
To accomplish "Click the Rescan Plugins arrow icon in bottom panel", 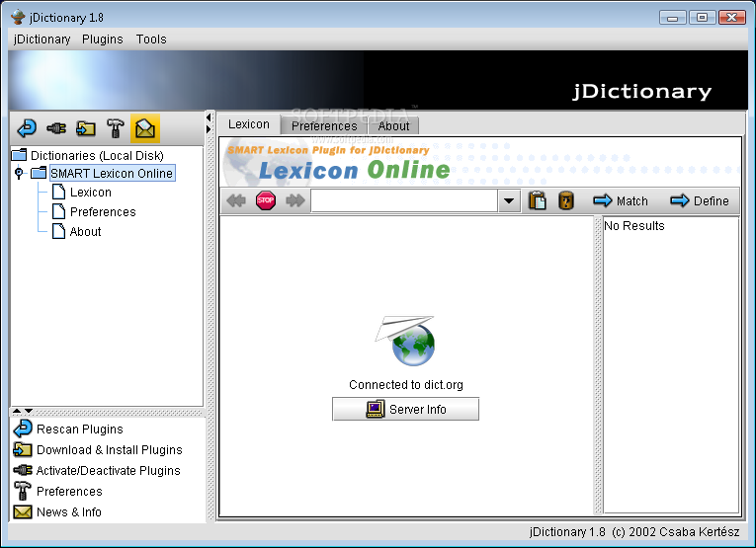I will pyautogui.click(x=23, y=429).
